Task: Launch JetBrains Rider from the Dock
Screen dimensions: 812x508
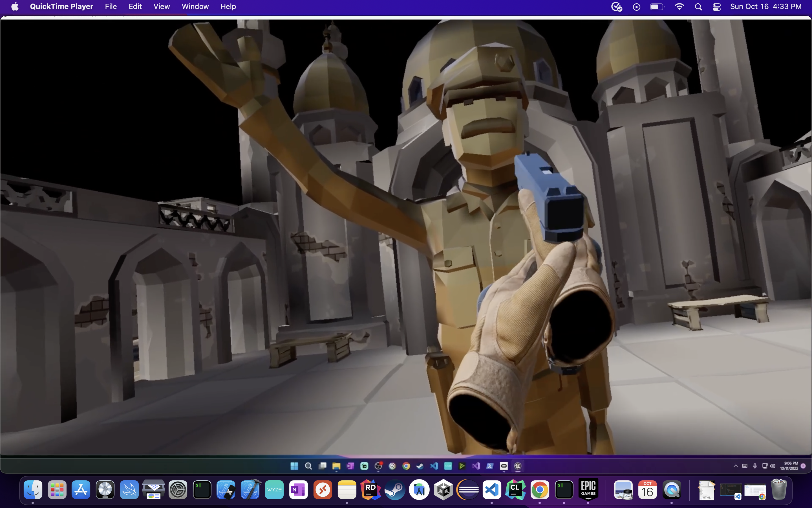Action: click(x=371, y=489)
